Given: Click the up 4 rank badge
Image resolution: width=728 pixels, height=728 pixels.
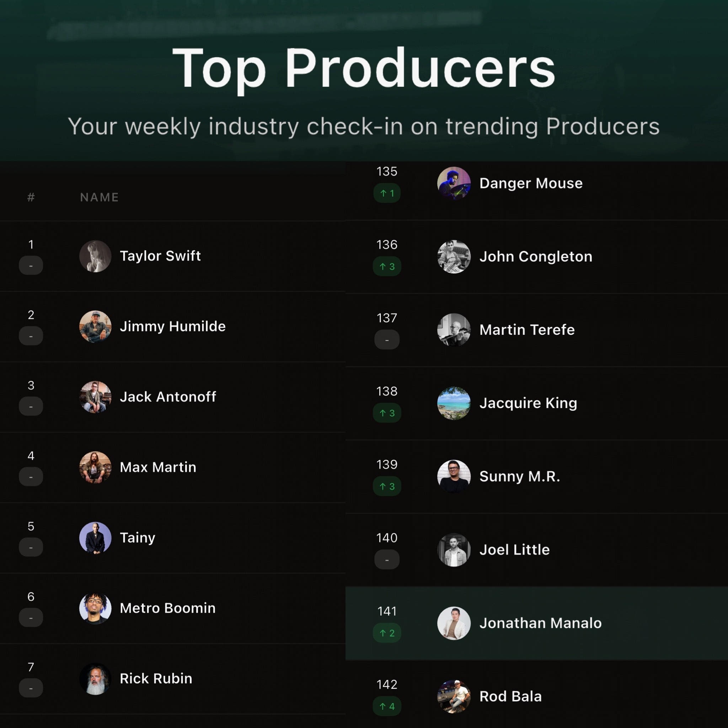Looking at the screenshot, I should tap(387, 707).
